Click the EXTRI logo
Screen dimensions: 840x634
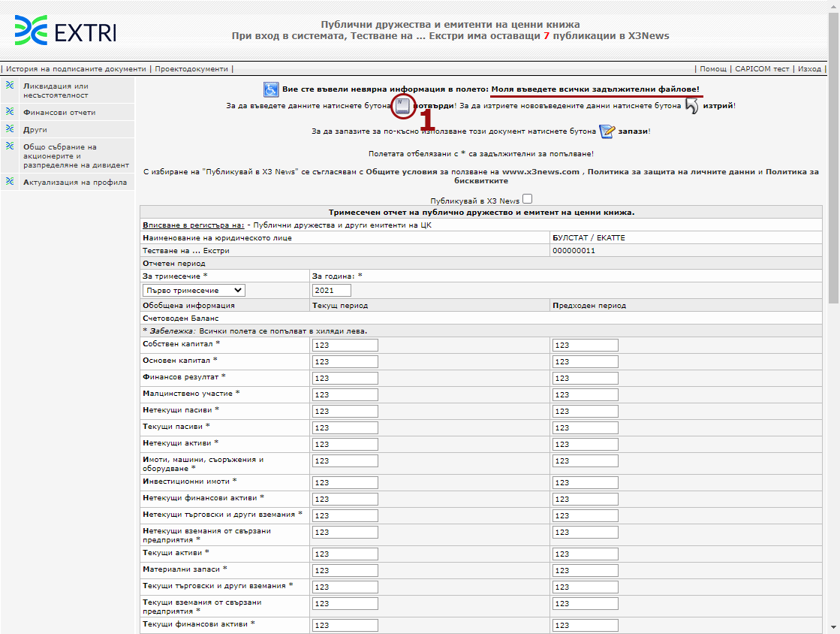click(65, 31)
